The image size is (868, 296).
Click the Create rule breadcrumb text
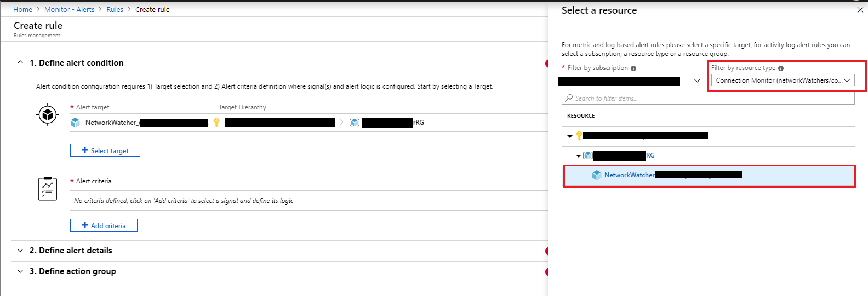click(x=152, y=10)
